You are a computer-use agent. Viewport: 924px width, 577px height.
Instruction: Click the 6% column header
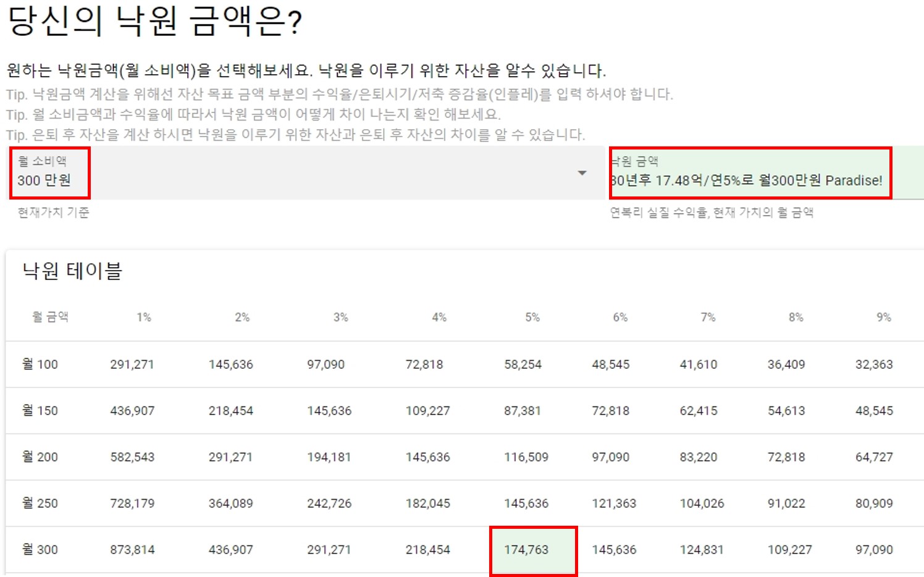coord(620,317)
